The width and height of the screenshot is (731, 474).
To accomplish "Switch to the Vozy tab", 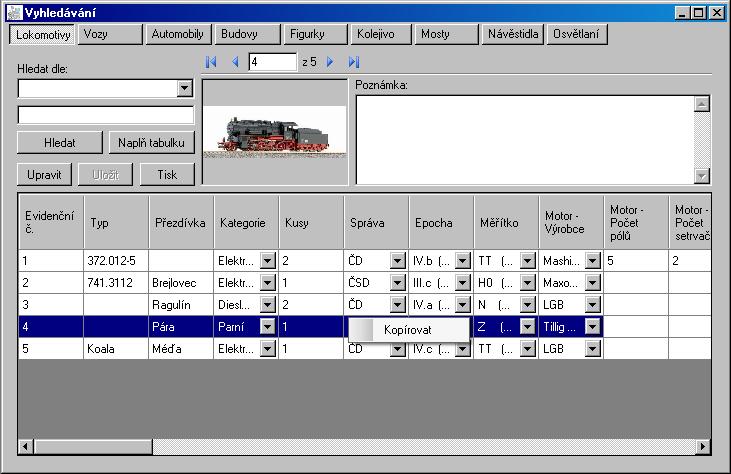I will pos(109,34).
